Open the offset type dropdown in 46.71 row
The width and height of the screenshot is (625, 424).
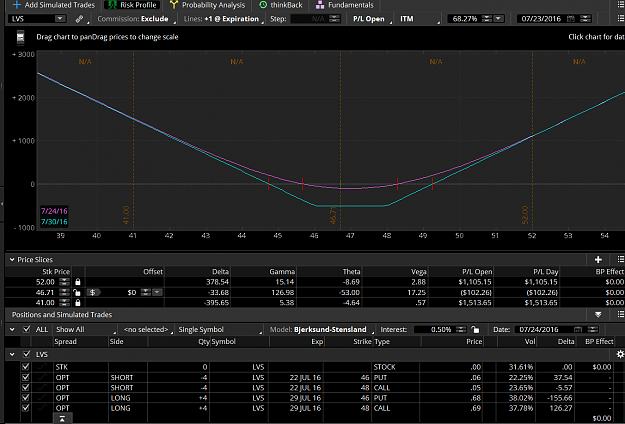[x=157, y=292]
